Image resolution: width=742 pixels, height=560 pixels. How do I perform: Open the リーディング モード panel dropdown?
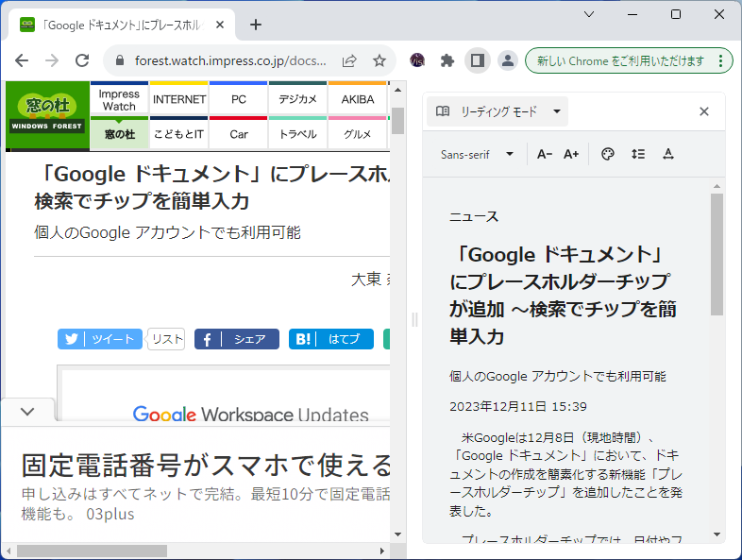click(497, 111)
